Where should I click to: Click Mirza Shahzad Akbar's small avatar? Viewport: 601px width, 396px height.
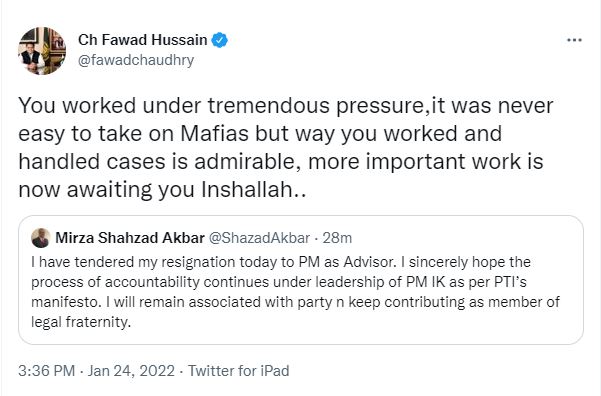tap(41, 238)
